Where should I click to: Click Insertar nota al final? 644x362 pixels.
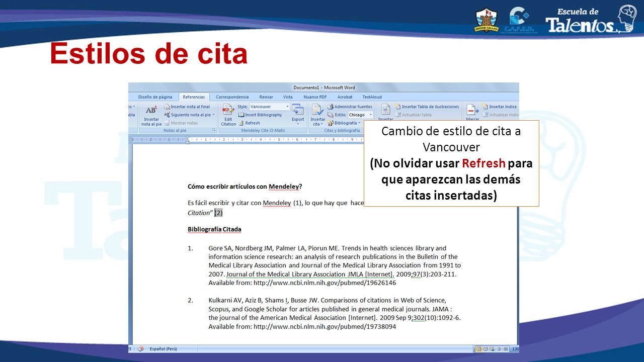[x=187, y=107]
